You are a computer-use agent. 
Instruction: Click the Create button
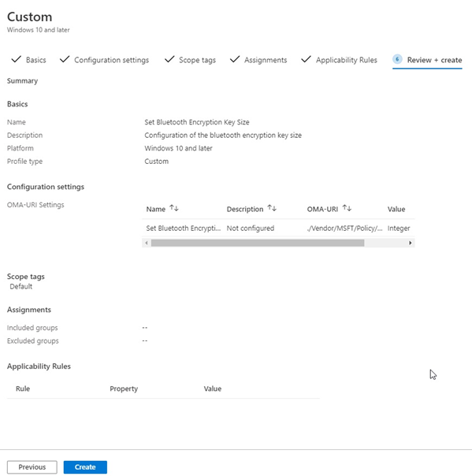click(85, 467)
